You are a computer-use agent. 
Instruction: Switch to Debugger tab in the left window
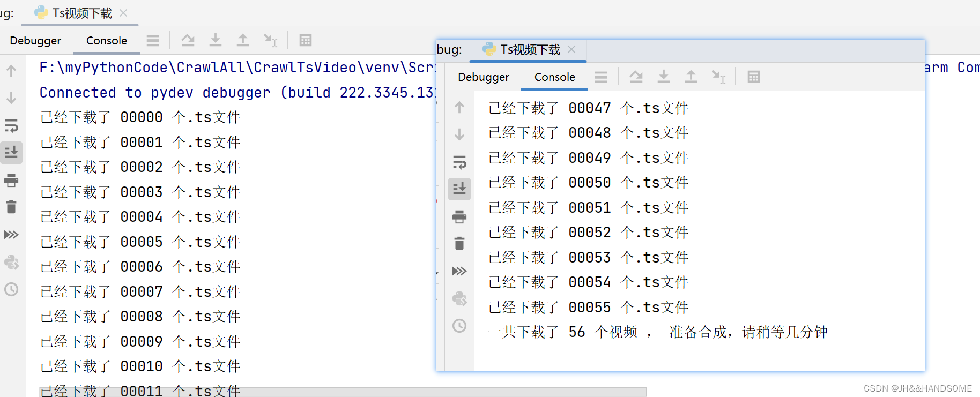(x=35, y=41)
